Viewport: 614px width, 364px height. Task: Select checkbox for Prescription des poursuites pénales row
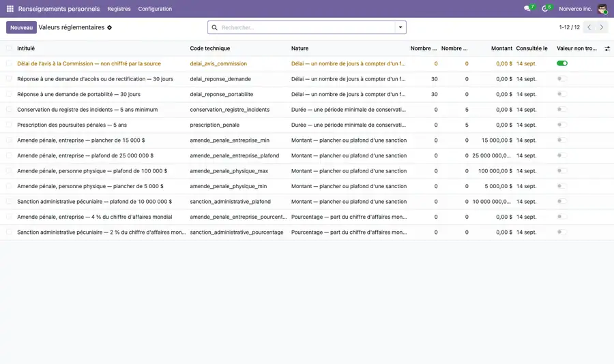click(x=9, y=125)
